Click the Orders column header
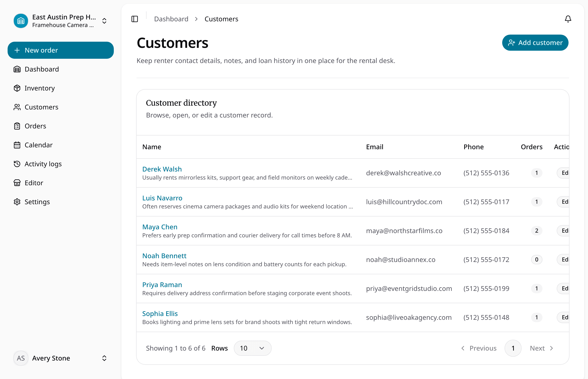 [532, 147]
